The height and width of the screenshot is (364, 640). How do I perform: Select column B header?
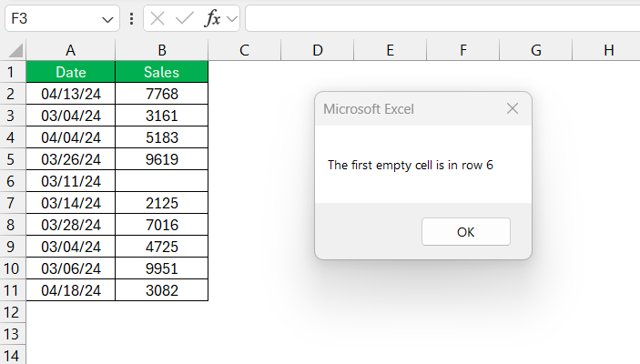(x=162, y=50)
